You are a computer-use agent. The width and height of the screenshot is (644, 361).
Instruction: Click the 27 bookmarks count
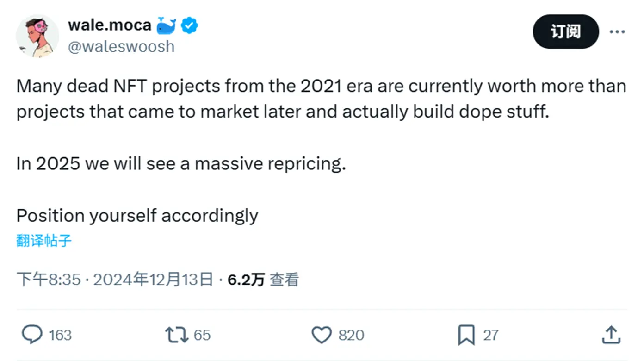click(x=491, y=335)
